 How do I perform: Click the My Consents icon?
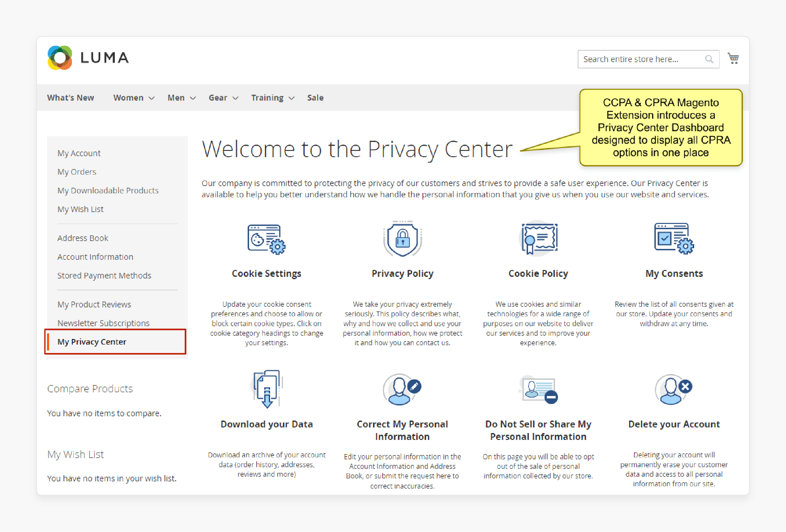point(674,238)
